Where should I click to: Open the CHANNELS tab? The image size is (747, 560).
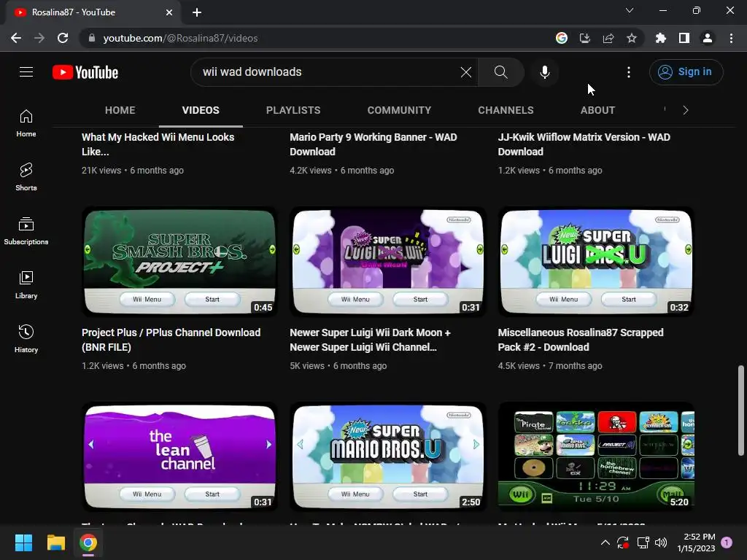(506, 110)
